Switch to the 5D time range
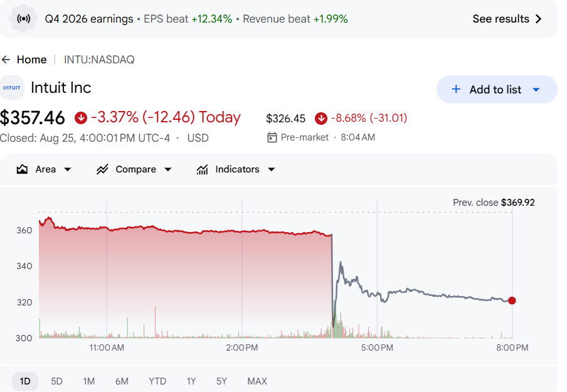 (56, 381)
